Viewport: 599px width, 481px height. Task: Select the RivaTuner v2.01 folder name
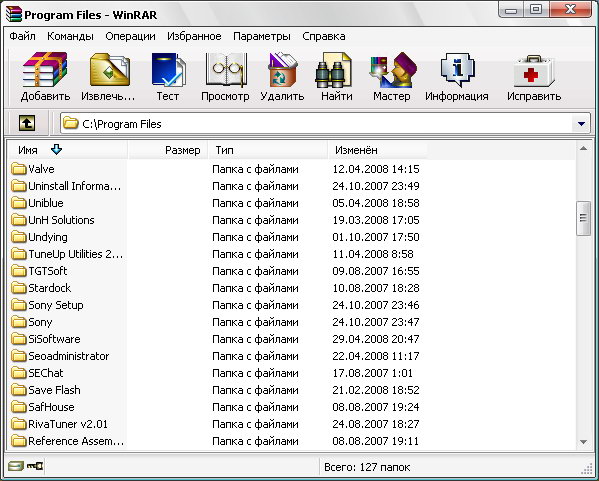click(68, 424)
